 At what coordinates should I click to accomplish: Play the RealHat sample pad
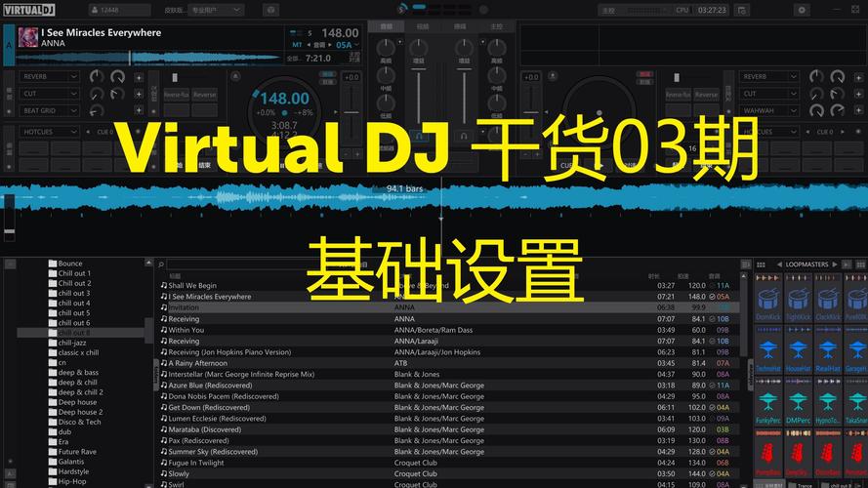point(828,349)
